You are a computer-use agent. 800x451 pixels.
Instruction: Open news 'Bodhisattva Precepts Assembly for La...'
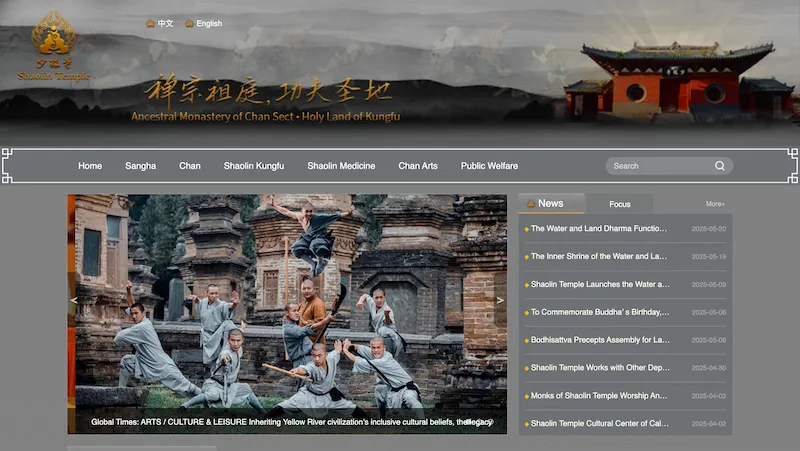pyautogui.click(x=600, y=340)
